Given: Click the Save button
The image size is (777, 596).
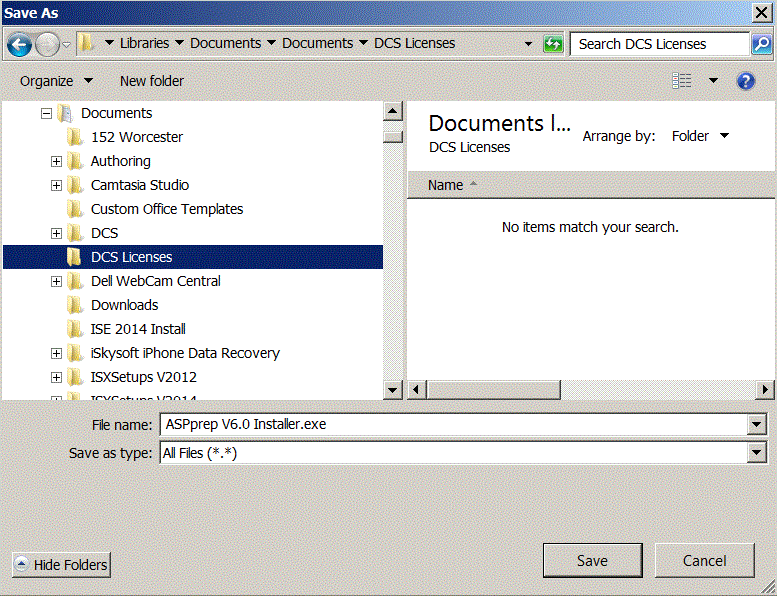Looking at the screenshot, I should 593,560.
